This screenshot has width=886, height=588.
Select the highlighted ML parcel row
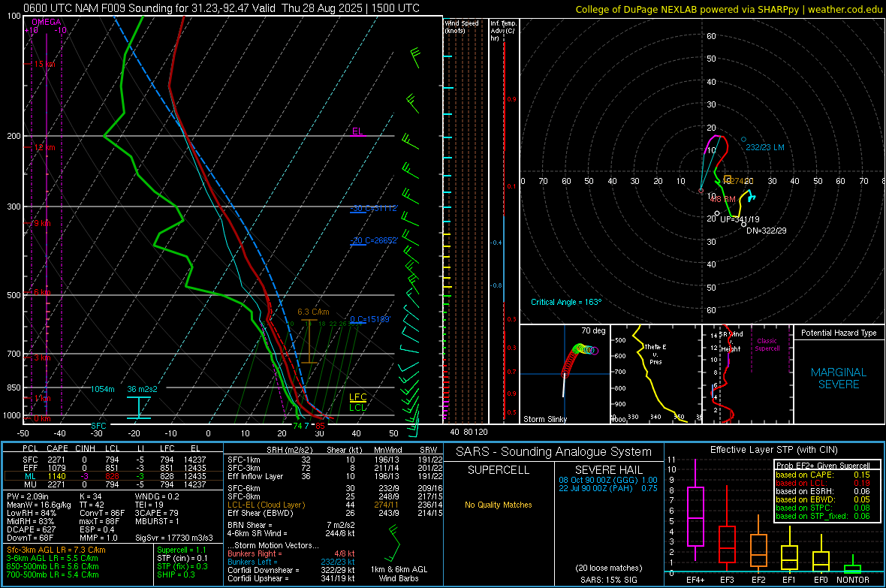113,476
